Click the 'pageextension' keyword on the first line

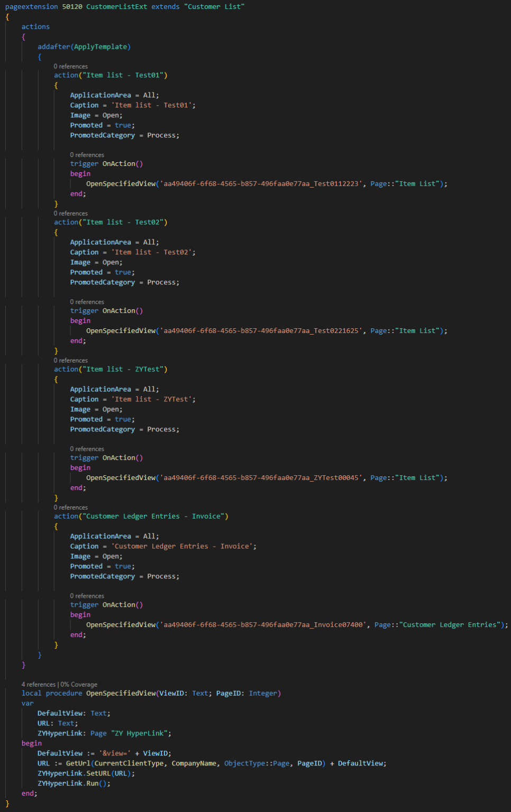click(x=31, y=7)
